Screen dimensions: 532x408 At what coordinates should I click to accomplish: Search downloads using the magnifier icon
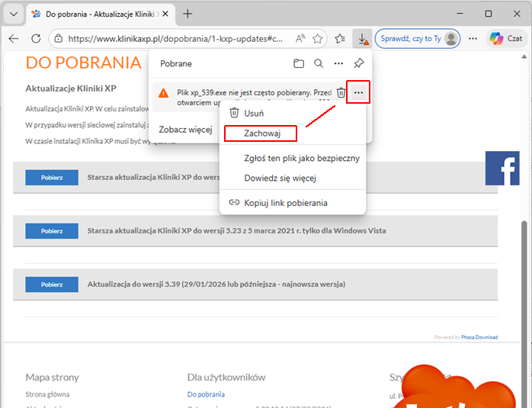point(319,63)
